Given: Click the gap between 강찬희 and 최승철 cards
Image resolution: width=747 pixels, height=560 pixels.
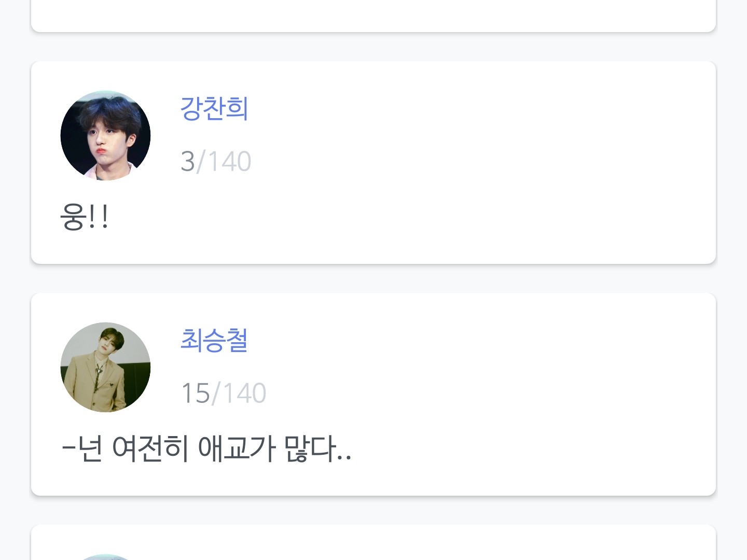Looking at the screenshot, I should tap(374, 278).
